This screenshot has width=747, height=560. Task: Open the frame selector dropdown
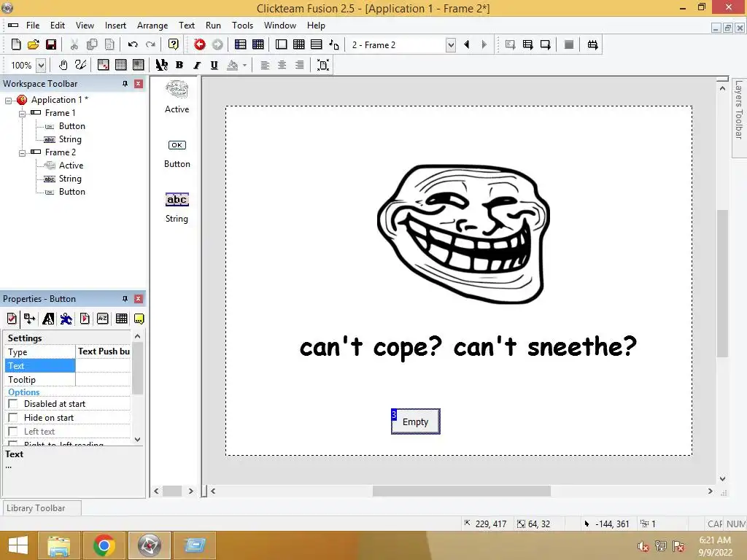click(451, 45)
